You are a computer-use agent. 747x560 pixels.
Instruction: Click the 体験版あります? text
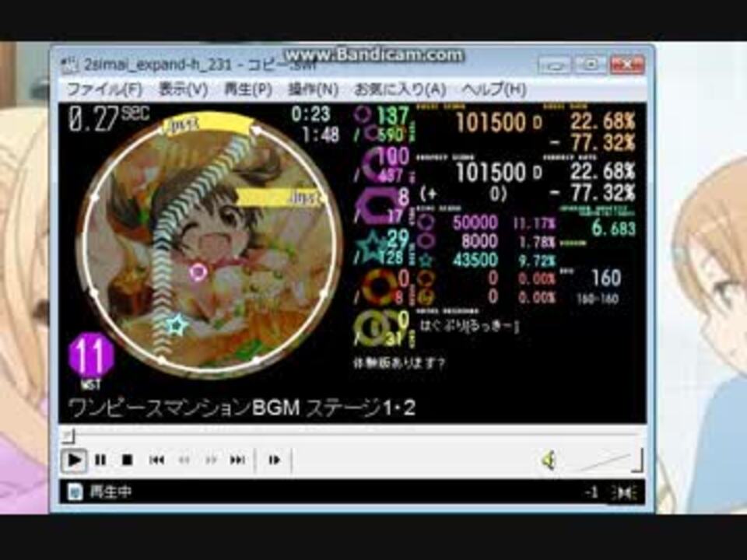pyautogui.click(x=398, y=364)
